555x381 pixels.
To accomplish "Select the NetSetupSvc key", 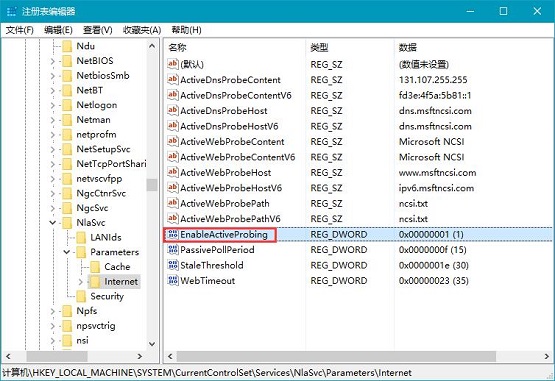I will (x=103, y=149).
